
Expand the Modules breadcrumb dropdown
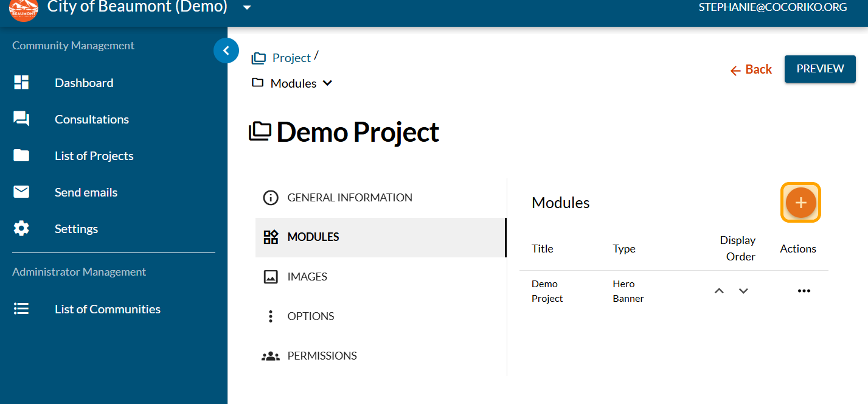coord(327,83)
